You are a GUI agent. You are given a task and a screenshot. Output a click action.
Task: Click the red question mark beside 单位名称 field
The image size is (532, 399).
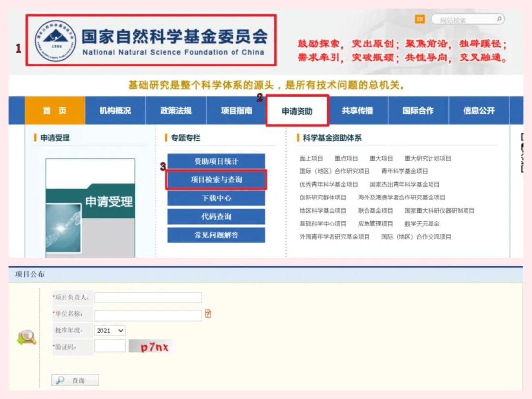pyautogui.click(x=208, y=314)
